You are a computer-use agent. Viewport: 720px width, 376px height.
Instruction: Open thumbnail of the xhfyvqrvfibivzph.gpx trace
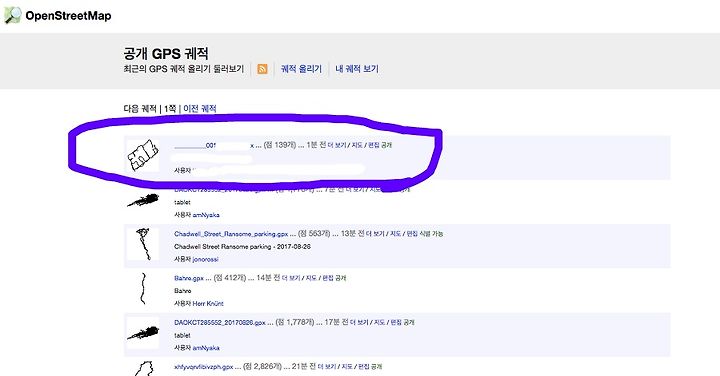[x=143, y=369]
